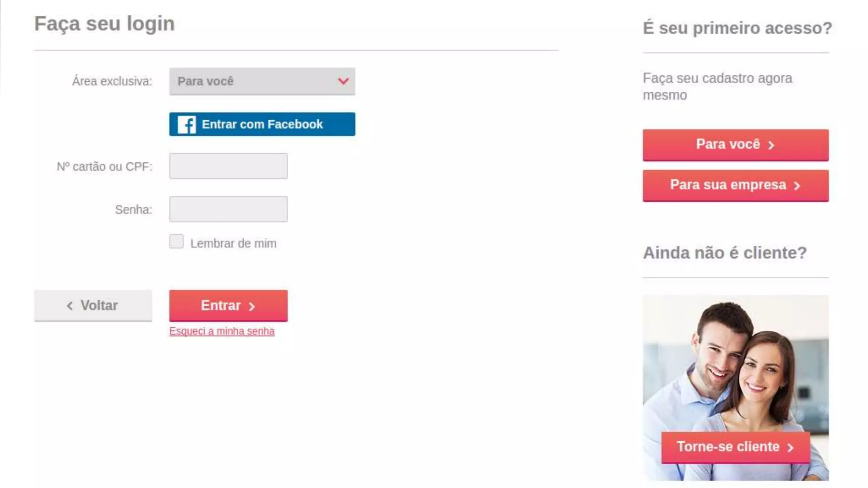Click the left arrow icon on Voltar
This screenshot has width=868, height=488.
(x=70, y=305)
